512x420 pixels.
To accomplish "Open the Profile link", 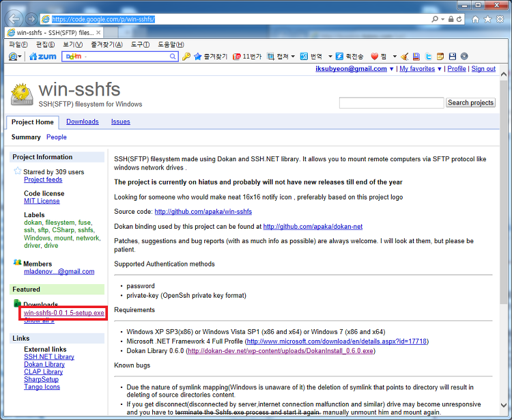I will 457,69.
